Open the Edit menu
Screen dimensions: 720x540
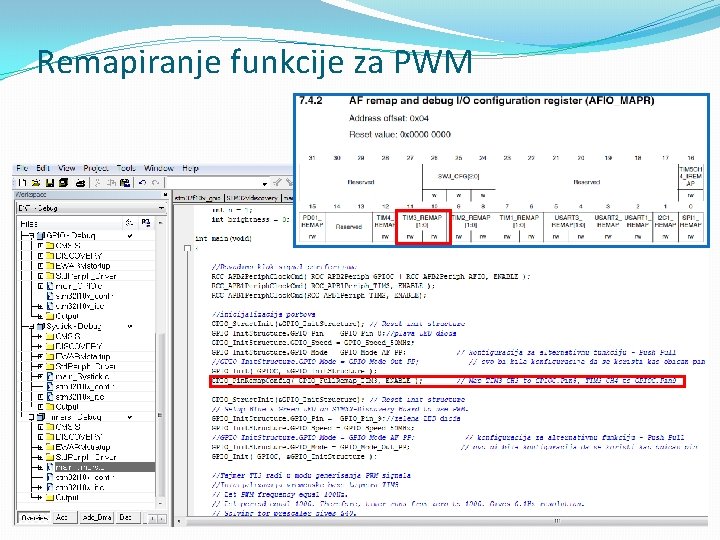43,168
